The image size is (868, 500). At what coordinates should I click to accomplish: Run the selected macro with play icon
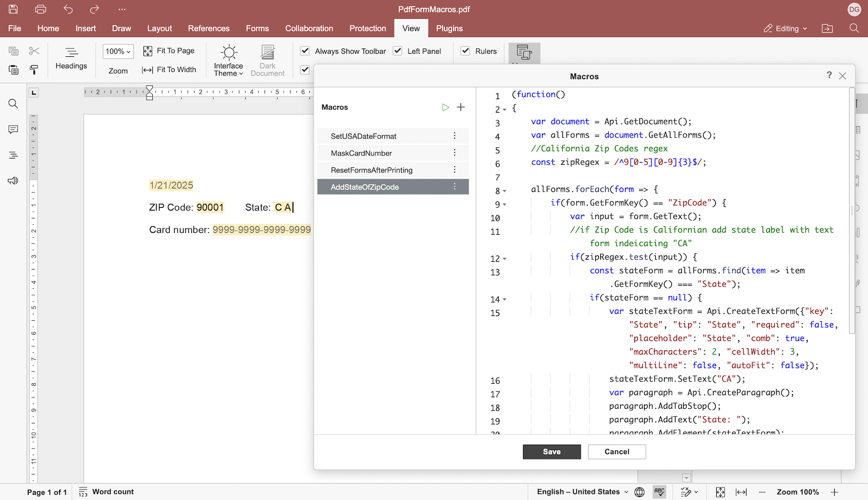coord(445,107)
